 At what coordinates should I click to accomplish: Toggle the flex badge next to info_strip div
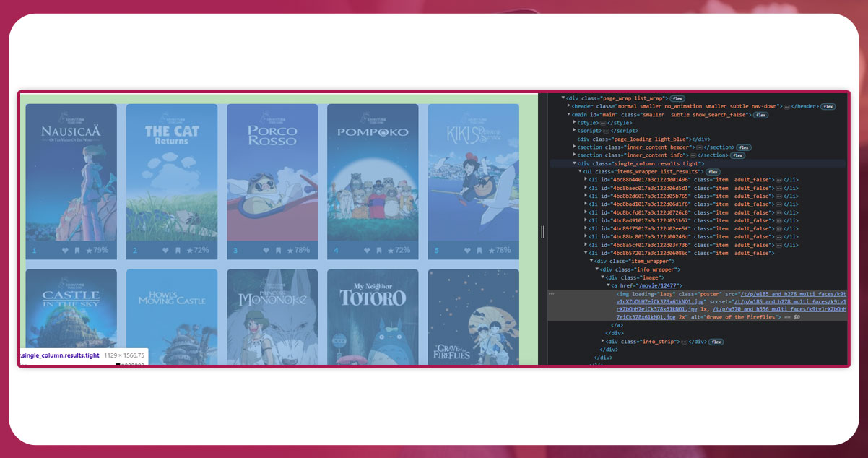[x=716, y=341]
